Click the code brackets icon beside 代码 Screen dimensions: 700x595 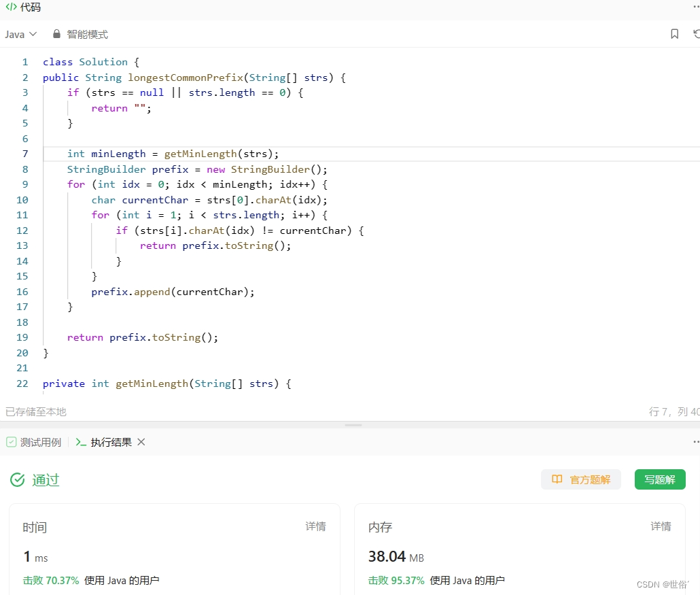pyautogui.click(x=11, y=7)
